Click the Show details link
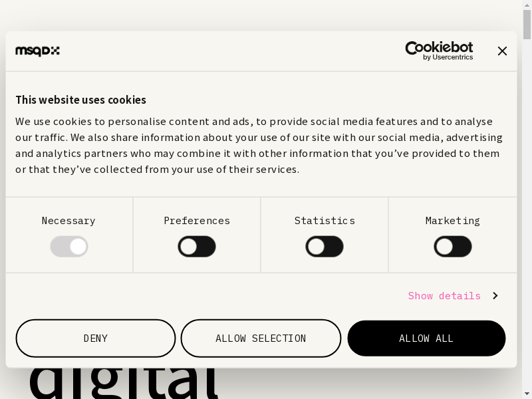This screenshot has width=532, height=399. [x=444, y=296]
